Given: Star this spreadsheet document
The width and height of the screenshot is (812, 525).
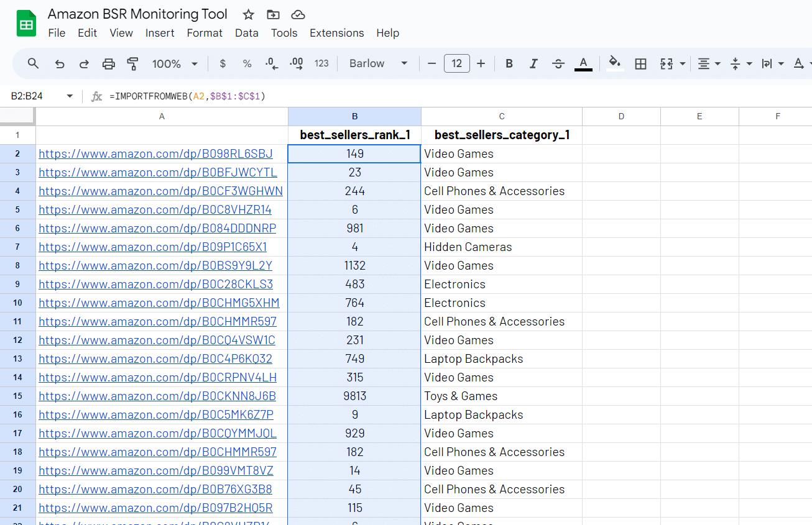Looking at the screenshot, I should [x=248, y=14].
